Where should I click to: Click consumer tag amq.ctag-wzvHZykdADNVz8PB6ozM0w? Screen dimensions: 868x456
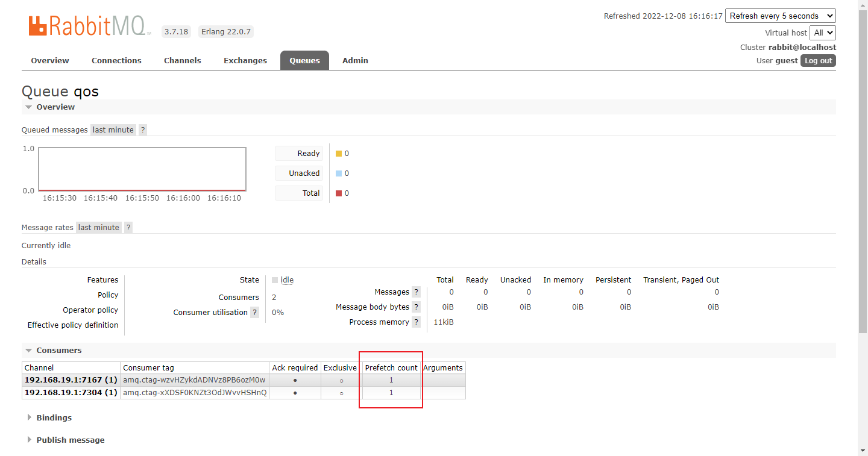point(194,379)
